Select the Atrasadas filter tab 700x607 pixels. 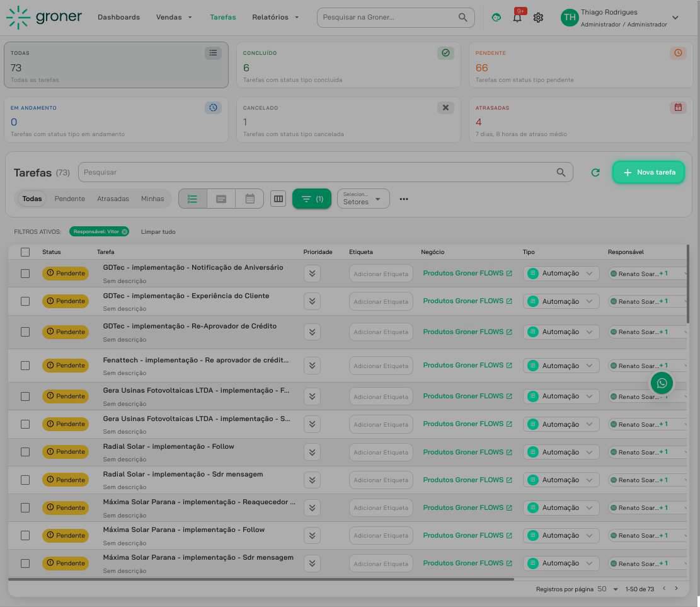pyautogui.click(x=113, y=199)
